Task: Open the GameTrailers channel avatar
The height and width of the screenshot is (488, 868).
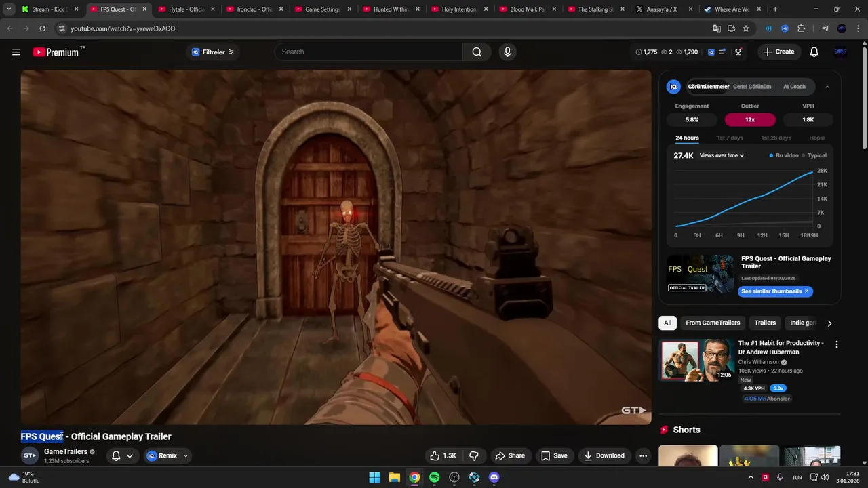Action: tap(29, 455)
